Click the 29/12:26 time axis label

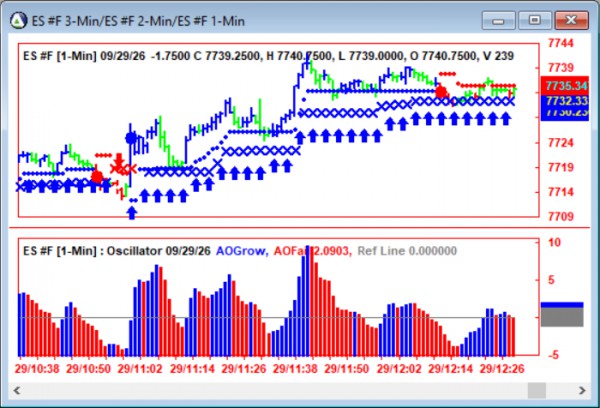coord(502,369)
